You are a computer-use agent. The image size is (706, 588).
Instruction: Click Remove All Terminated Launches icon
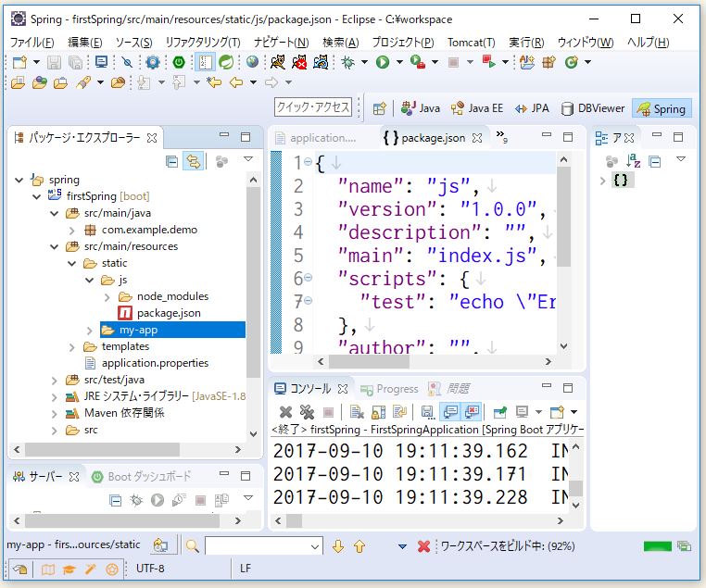tap(307, 412)
